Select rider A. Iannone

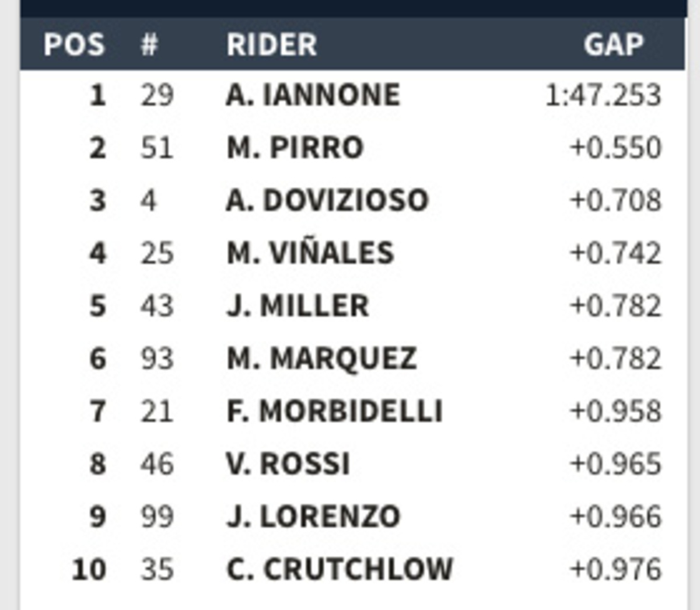coord(313,95)
